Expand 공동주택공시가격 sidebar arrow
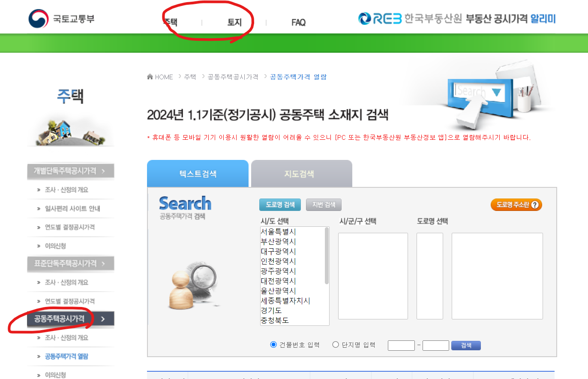The width and height of the screenshot is (588, 379). [103, 319]
